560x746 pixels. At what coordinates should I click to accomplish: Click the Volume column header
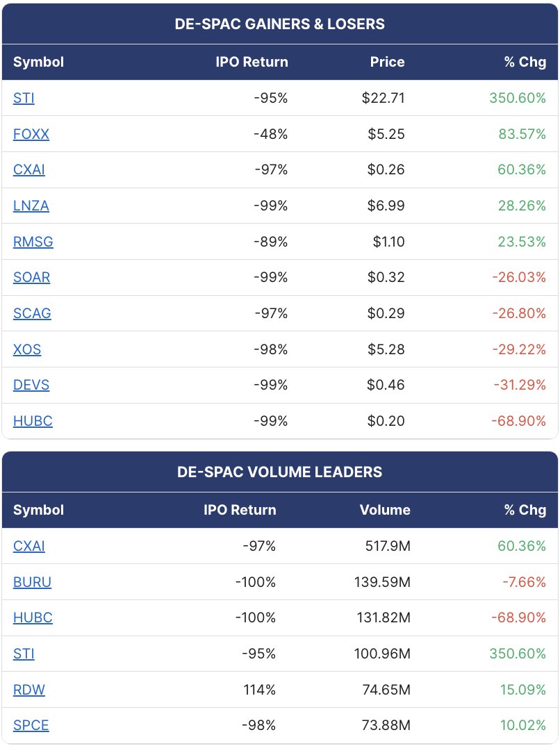point(385,510)
